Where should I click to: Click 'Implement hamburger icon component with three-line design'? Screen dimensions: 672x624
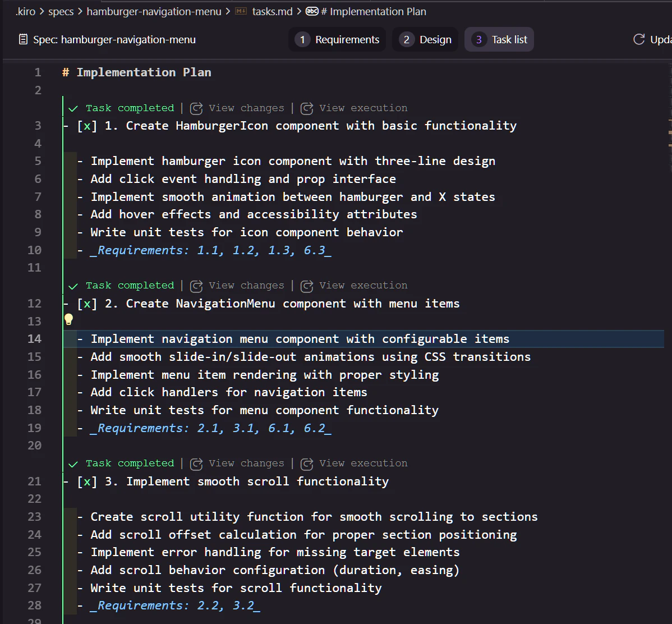click(293, 161)
